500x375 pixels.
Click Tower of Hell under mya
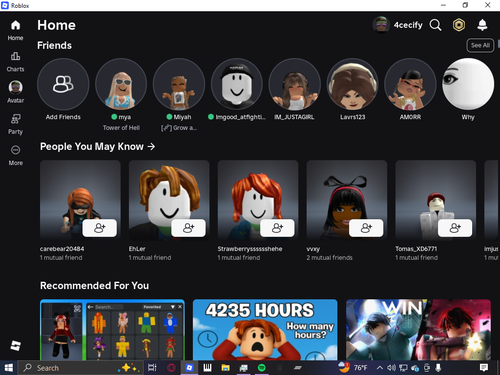tap(121, 128)
